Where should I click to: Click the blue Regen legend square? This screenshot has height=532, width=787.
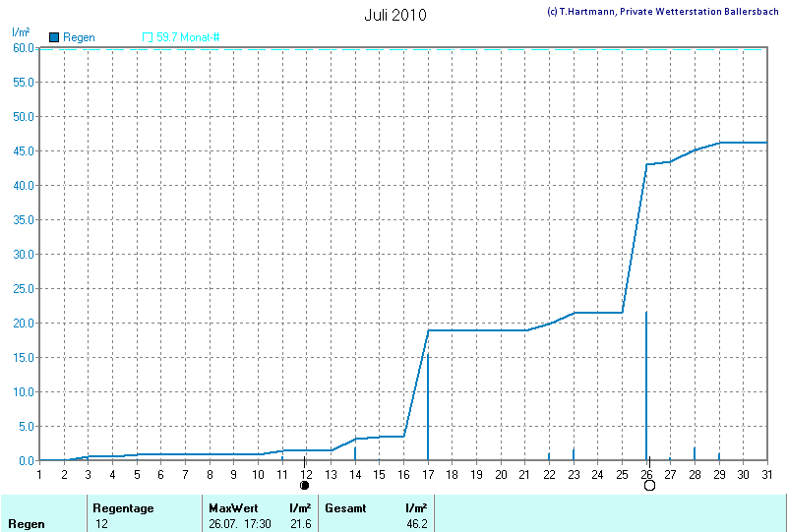(54, 37)
